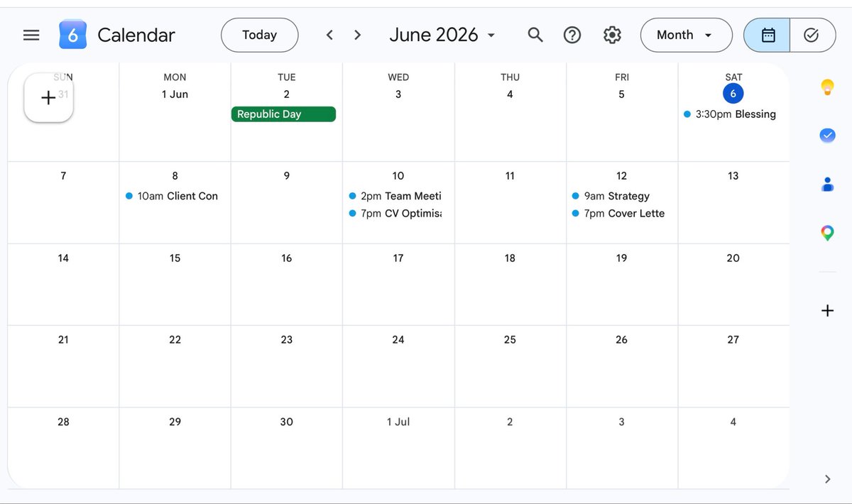The image size is (852, 504).
Task: Open the 2pm Team Meeting event
Action: [395, 196]
